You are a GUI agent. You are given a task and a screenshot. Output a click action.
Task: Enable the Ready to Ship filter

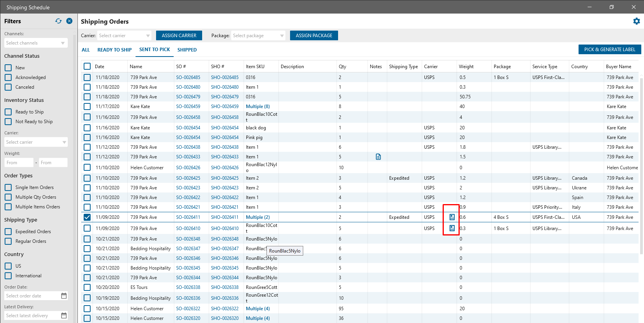(x=8, y=112)
